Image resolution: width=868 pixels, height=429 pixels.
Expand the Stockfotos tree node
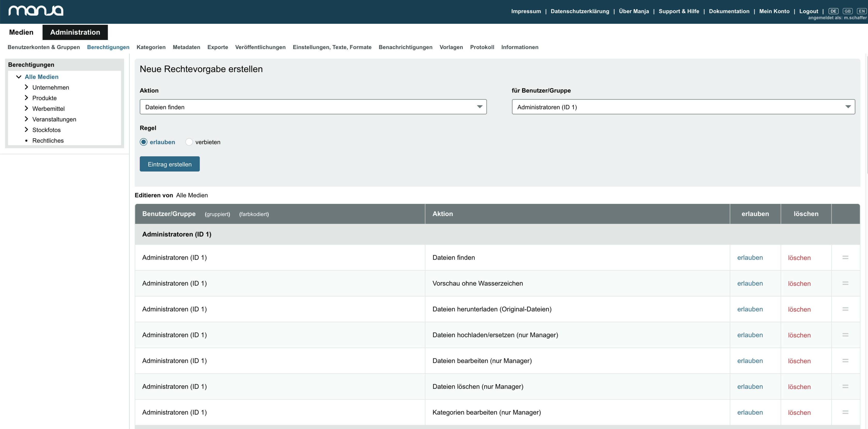[26, 130]
